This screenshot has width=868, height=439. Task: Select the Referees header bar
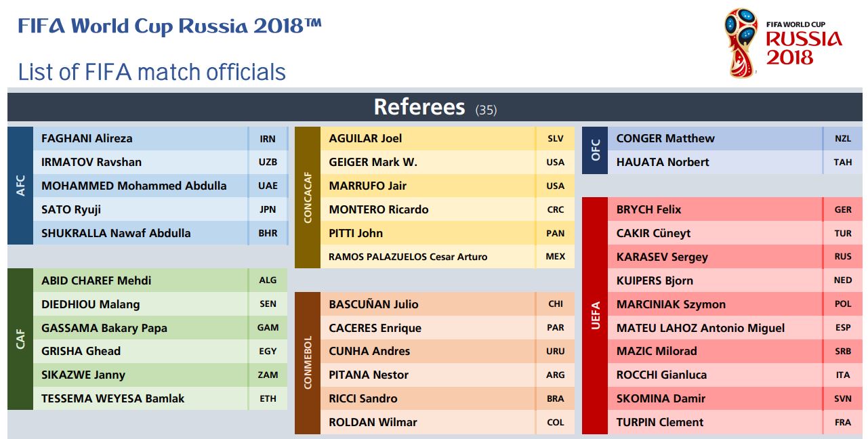tap(434, 107)
